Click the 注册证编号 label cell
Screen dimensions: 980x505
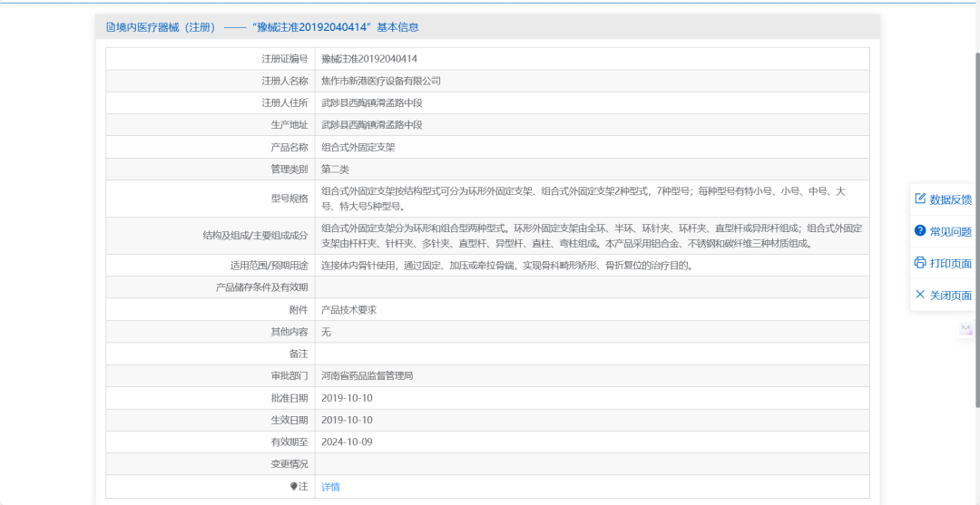210,59
